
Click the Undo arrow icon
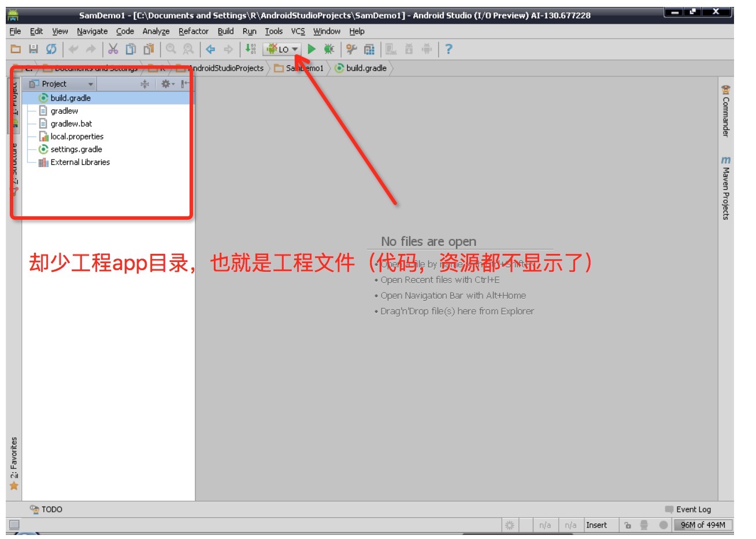pyautogui.click(x=73, y=49)
